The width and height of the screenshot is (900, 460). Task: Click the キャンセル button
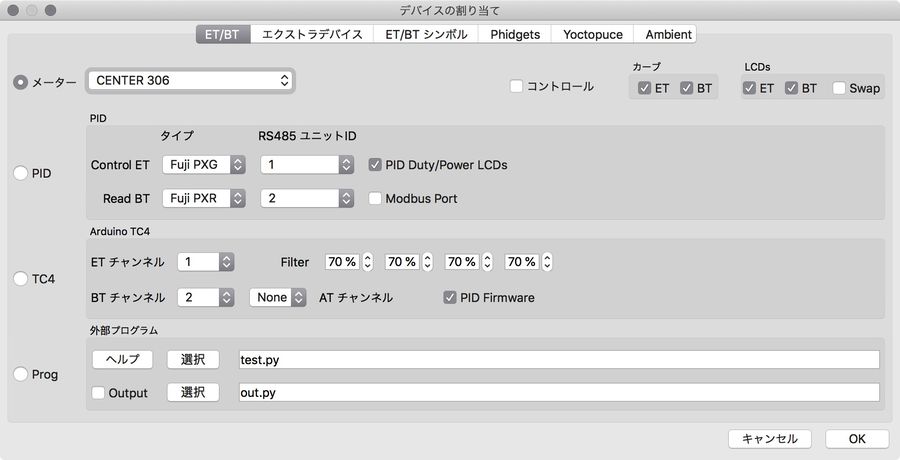pos(770,439)
